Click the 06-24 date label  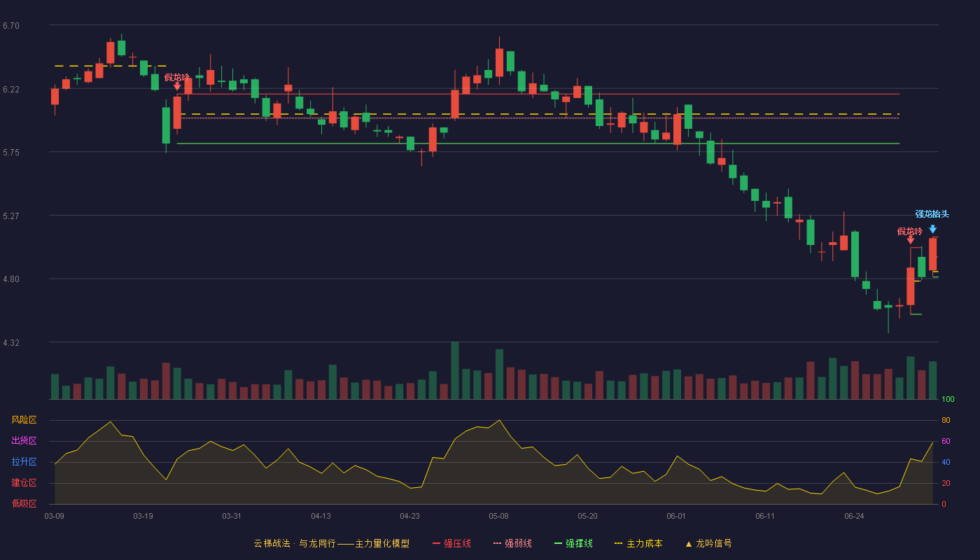[854, 516]
